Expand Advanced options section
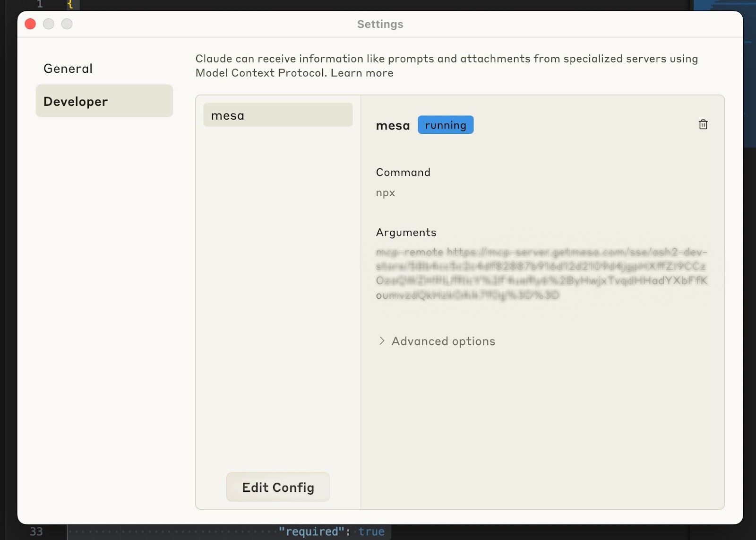Image resolution: width=756 pixels, height=540 pixels. 437,341
